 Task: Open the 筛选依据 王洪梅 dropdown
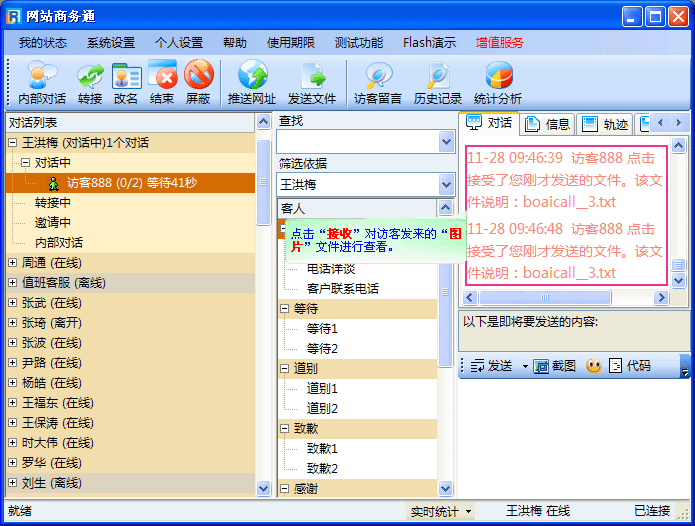coord(446,185)
